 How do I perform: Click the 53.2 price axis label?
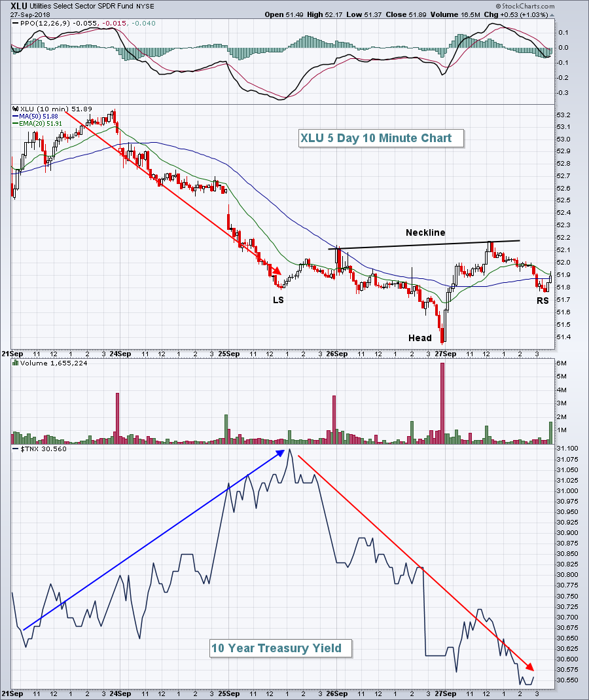[563, 115]
